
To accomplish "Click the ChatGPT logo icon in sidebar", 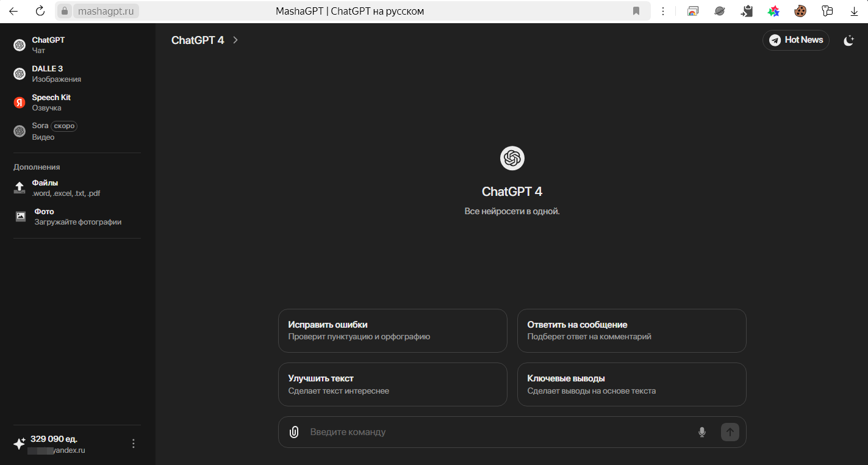I will (x=20, y=45).
